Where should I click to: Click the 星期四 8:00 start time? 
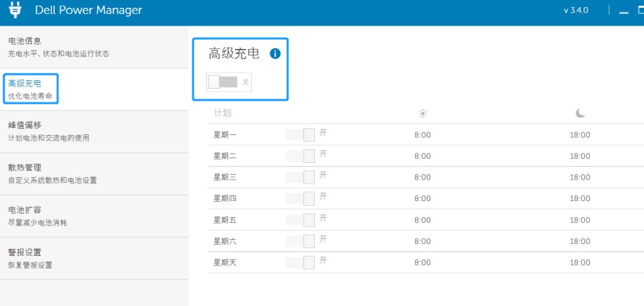tap(423, 199)
